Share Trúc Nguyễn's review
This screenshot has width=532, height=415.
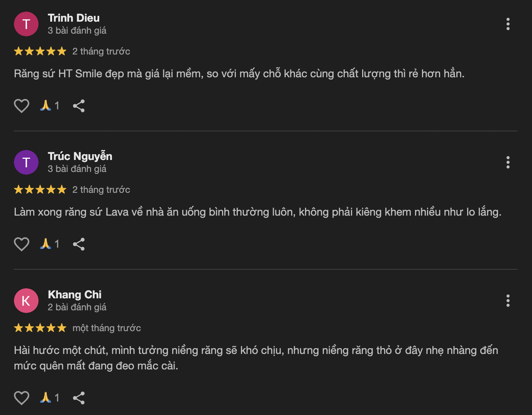pos(79,244)
